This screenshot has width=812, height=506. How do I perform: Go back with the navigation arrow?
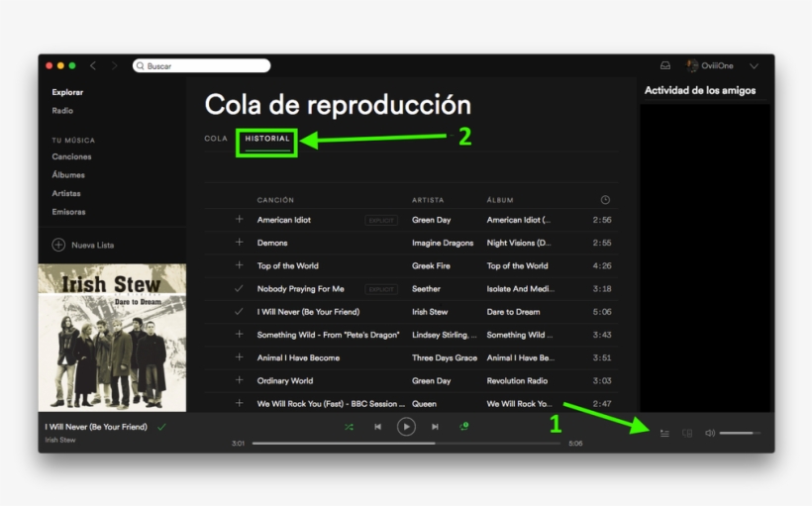[x=93, y=65]
